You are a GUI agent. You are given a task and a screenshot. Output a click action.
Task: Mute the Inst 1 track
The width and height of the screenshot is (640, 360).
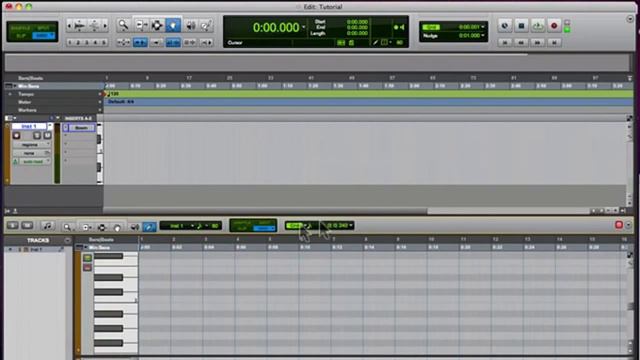(x=47, y=136)
